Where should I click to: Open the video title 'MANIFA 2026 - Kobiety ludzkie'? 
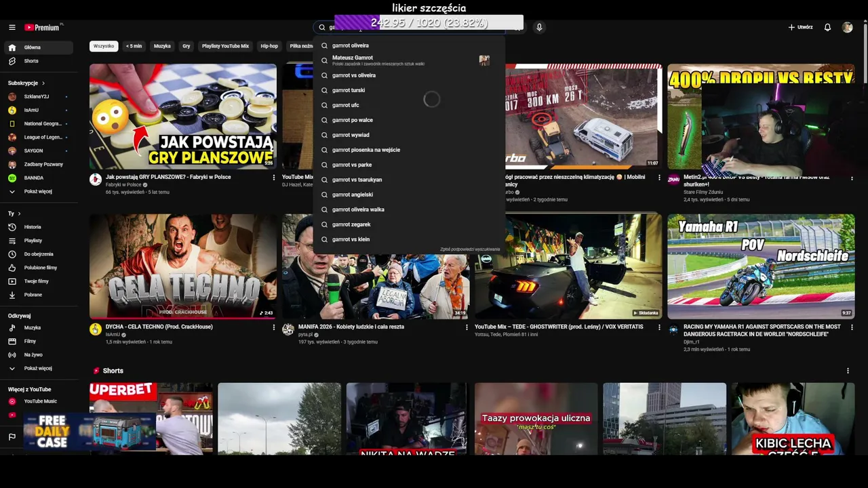(x=351, y=327)
